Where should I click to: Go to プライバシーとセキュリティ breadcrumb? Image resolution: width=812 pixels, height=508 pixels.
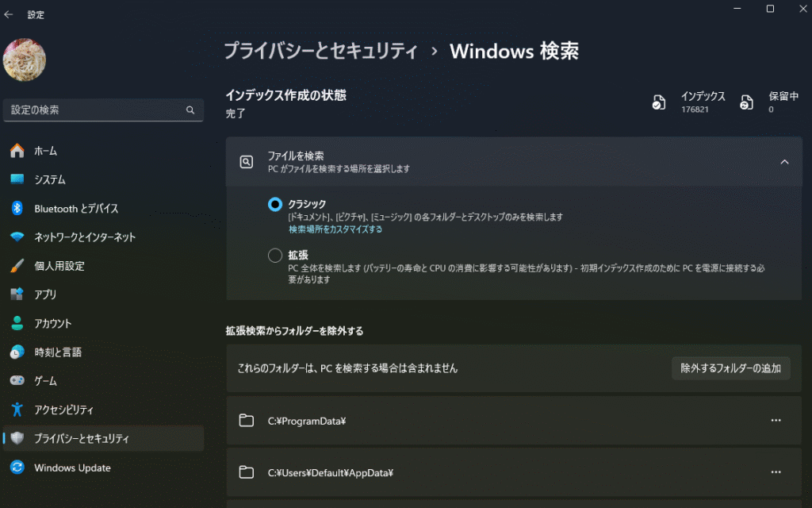coord(321,51)
